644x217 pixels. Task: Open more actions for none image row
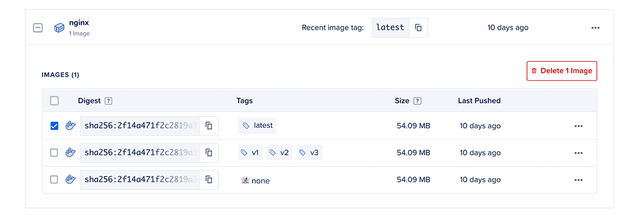coord(578,179)
